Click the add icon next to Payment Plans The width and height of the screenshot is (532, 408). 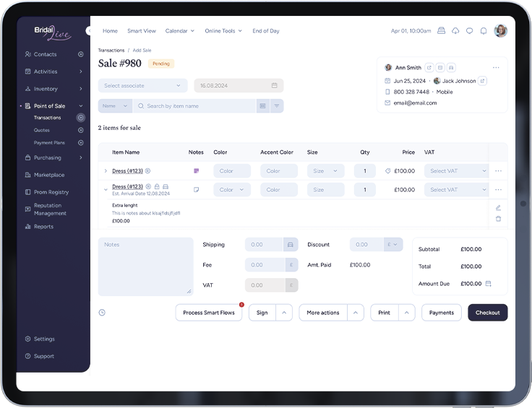coord(81,143)
